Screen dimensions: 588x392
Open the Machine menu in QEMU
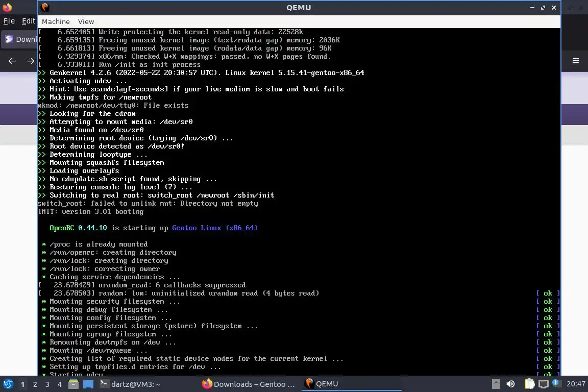point(56,22)
